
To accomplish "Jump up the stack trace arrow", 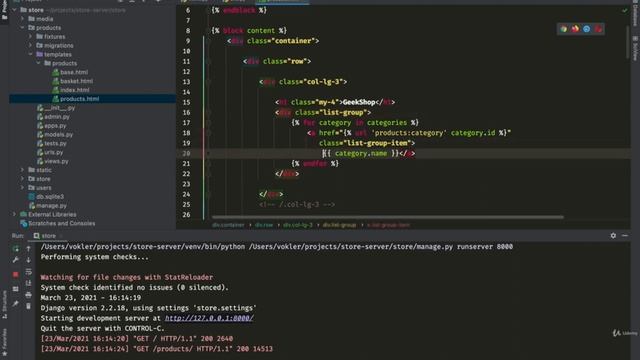I will tap(29, 249).
